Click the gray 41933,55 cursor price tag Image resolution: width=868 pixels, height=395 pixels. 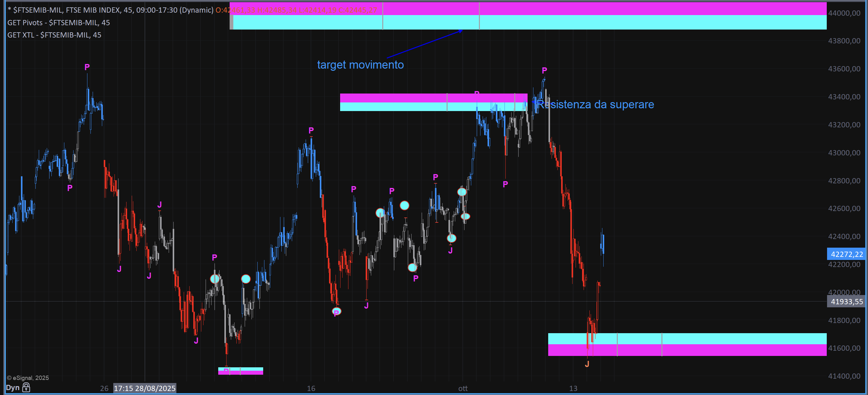846,302
